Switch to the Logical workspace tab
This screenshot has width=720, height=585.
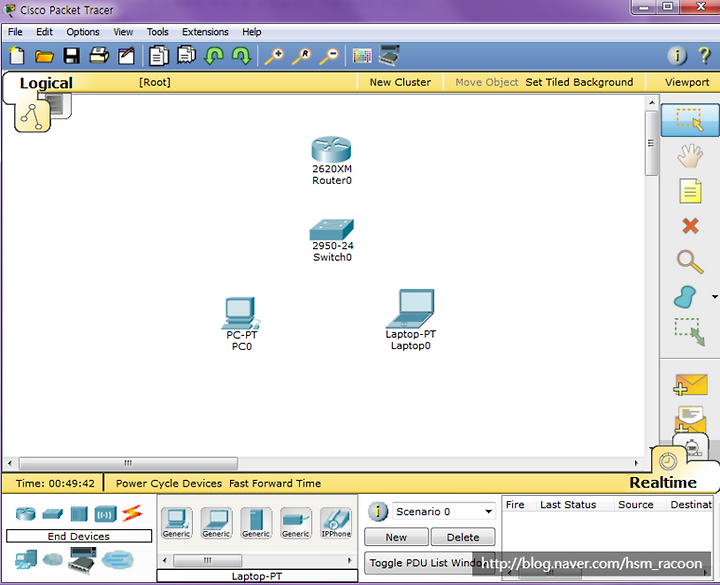(46, 83)
